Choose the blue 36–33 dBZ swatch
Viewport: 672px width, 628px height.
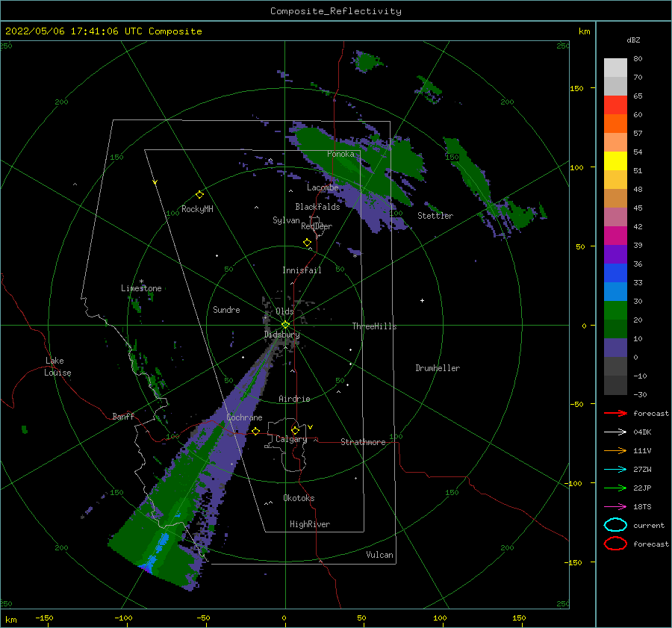coord(615,273)
